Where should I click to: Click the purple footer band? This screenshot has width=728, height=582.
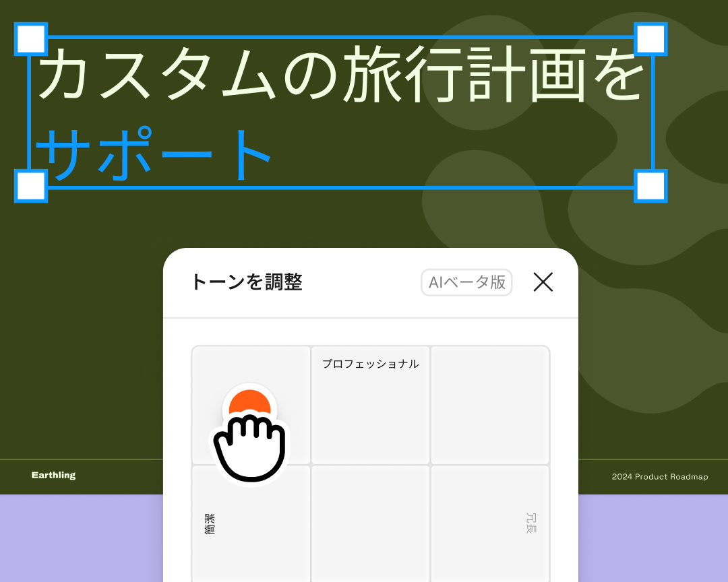coord(81,539)
